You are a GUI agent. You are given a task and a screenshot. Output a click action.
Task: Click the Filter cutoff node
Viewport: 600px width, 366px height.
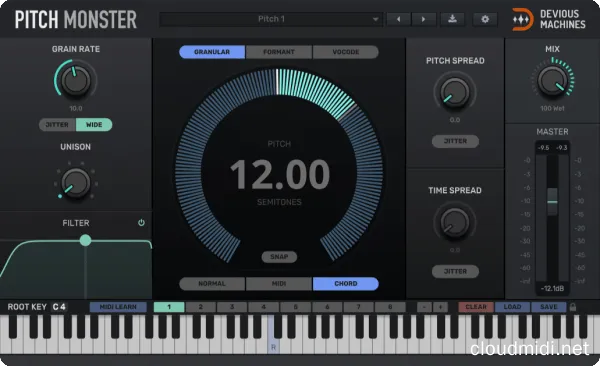tap(85, 240)
